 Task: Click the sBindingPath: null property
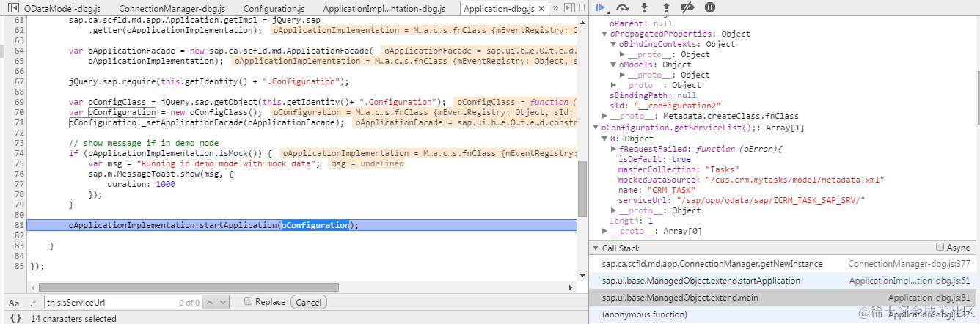coord(653,95)
